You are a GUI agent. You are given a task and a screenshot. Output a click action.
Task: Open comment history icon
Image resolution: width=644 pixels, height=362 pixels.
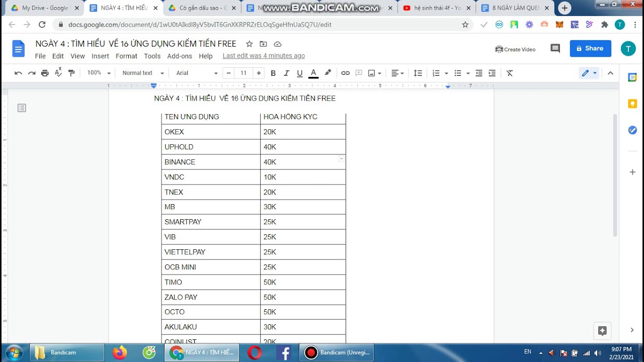[x=555, y=48]
